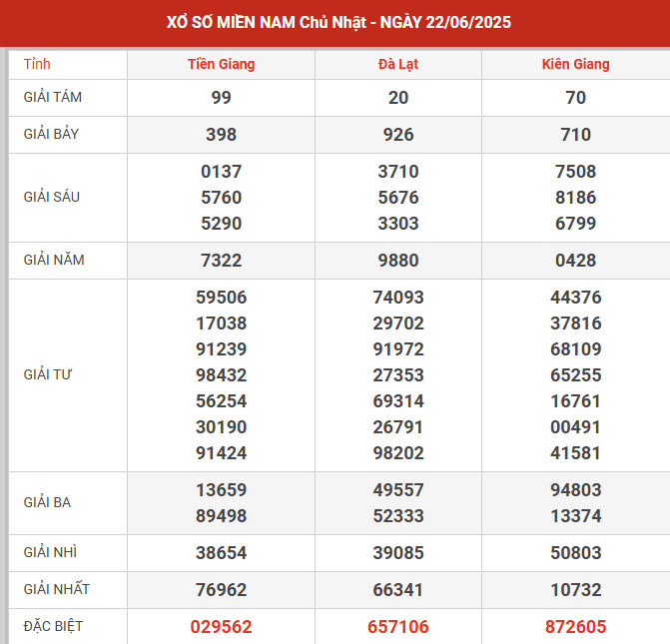The width and height of the screenshot is (670, 644).
Task: Click Giải Nhì number 39085
Action: [x=398, y=553]
